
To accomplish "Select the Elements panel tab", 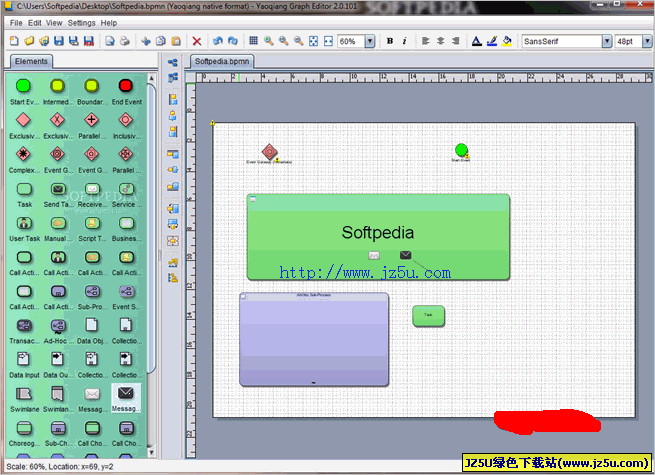I will point(31,61).
